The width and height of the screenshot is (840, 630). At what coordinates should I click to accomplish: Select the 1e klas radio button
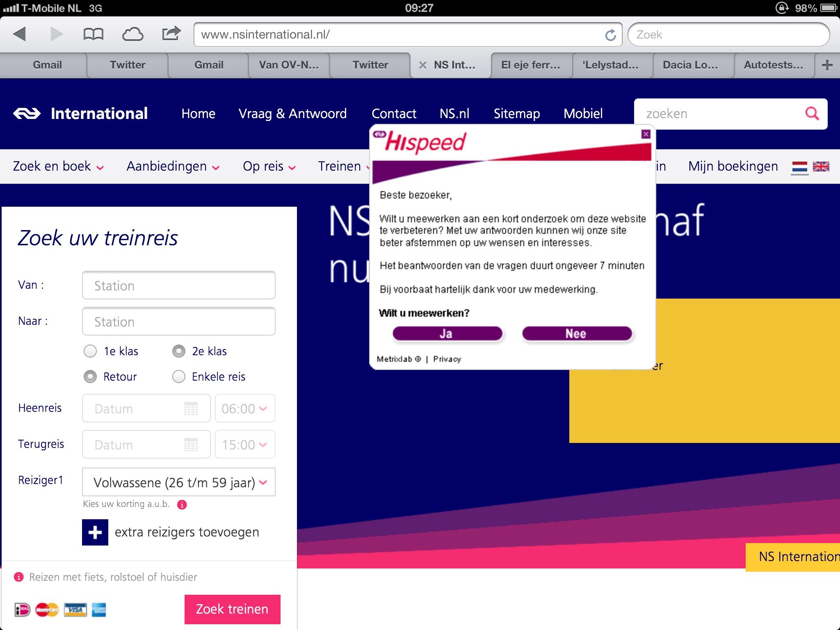(90, 351)
